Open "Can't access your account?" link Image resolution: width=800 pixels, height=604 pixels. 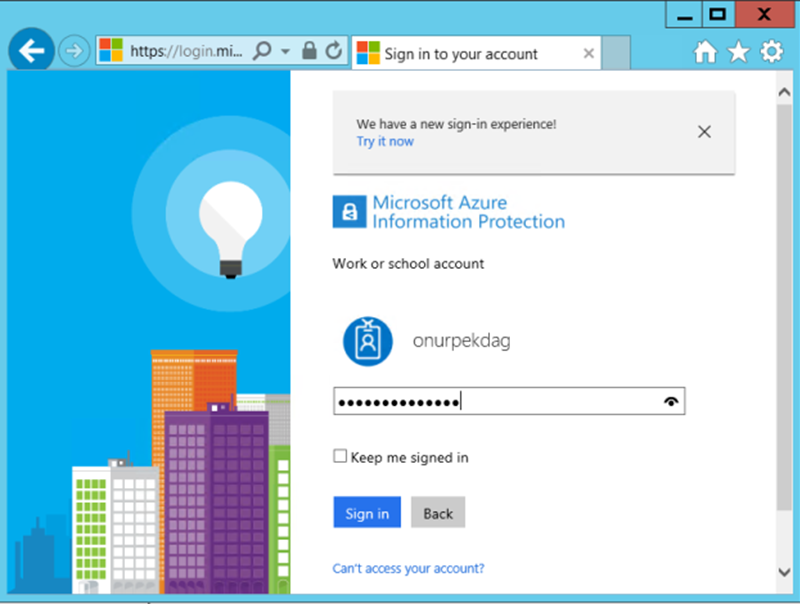408,568
